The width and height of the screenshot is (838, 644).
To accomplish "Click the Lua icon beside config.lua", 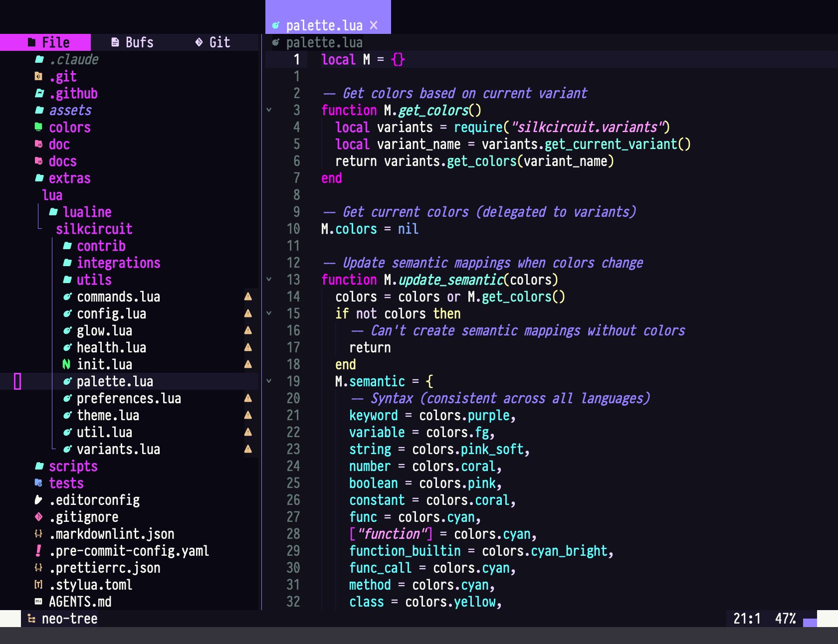I will point(67,314).
